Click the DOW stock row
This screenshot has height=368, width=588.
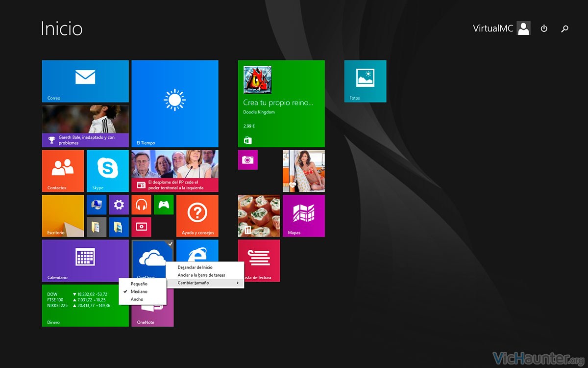tap(77, 294)
